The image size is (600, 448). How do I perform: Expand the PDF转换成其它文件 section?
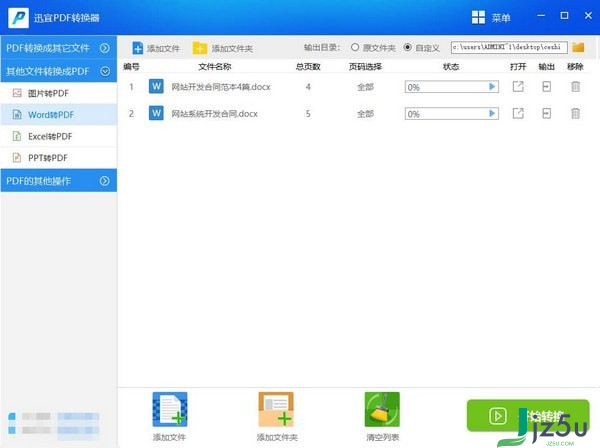point(104,48)
